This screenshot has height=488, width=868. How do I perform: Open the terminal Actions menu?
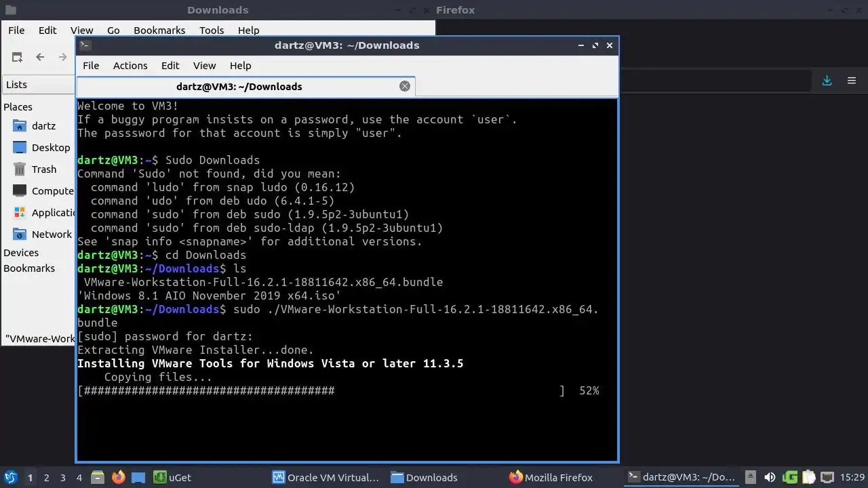click(x=130, y=66)
